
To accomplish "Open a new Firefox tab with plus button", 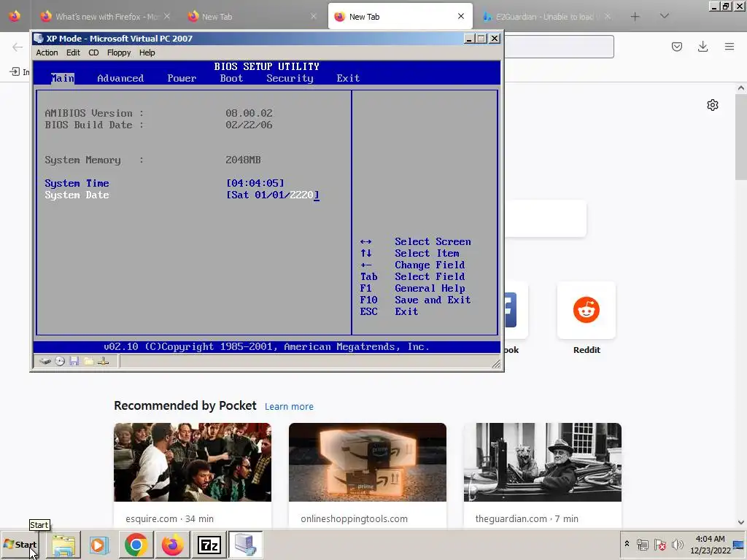I will 635,16.
